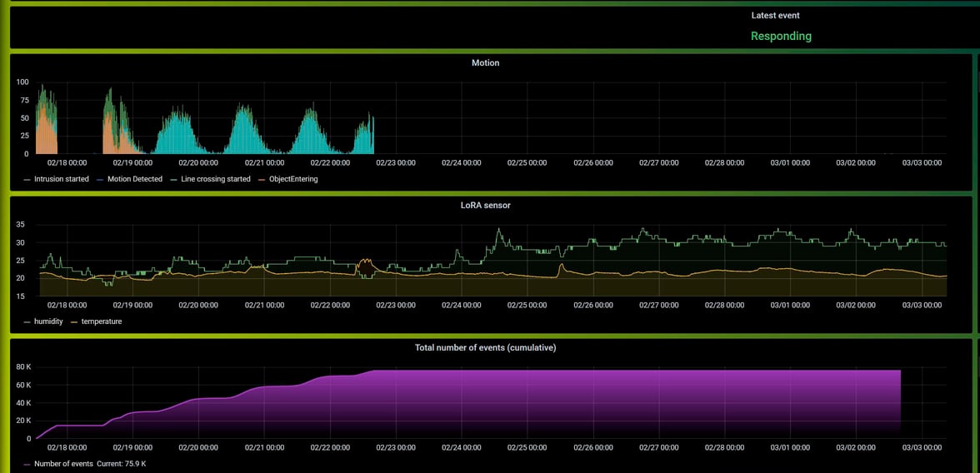
Task: Click the humidity legend color line
Action: (27, 321)
